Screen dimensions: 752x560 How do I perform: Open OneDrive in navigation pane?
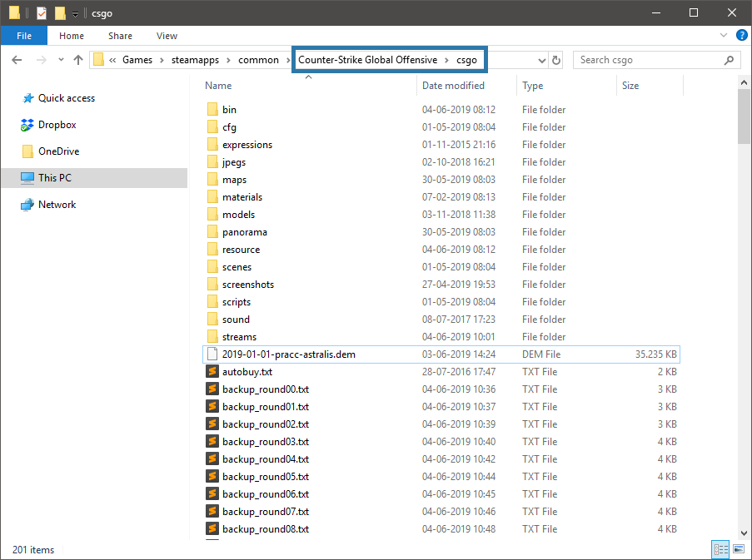(58, 151)
